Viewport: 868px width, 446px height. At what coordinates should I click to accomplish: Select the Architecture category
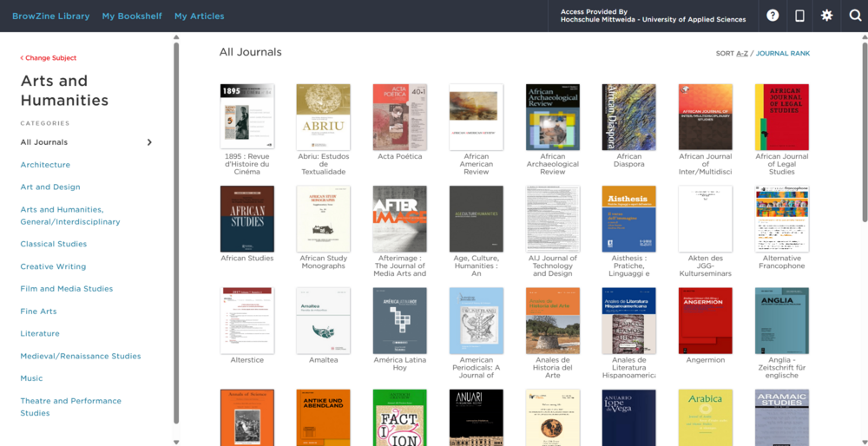[x=45, y=165]
